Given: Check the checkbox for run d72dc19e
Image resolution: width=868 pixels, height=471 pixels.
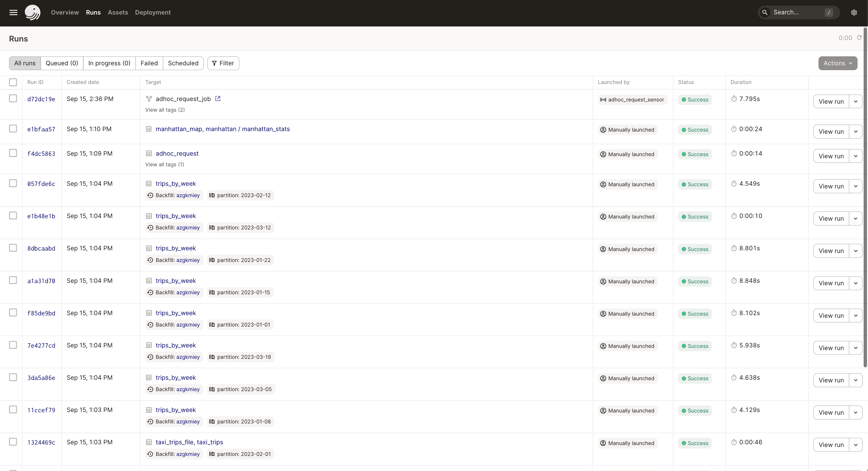Looking at the screenshot, I should click(x=13, y=98).
